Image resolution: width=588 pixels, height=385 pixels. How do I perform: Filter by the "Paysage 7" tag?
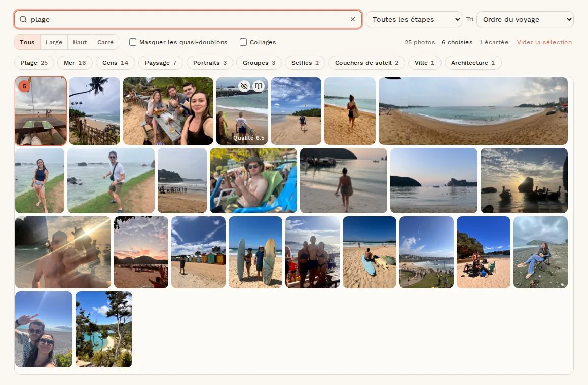click(x=161, y=63)
